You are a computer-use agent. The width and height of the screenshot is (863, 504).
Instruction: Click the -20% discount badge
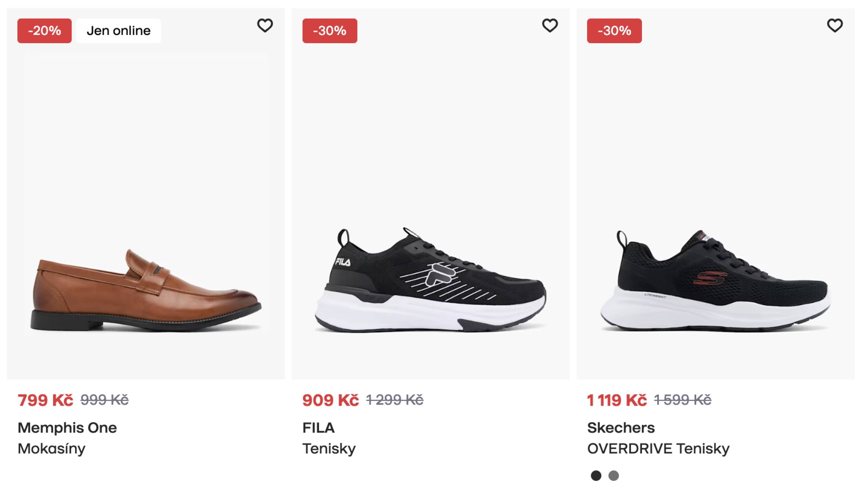44,31
